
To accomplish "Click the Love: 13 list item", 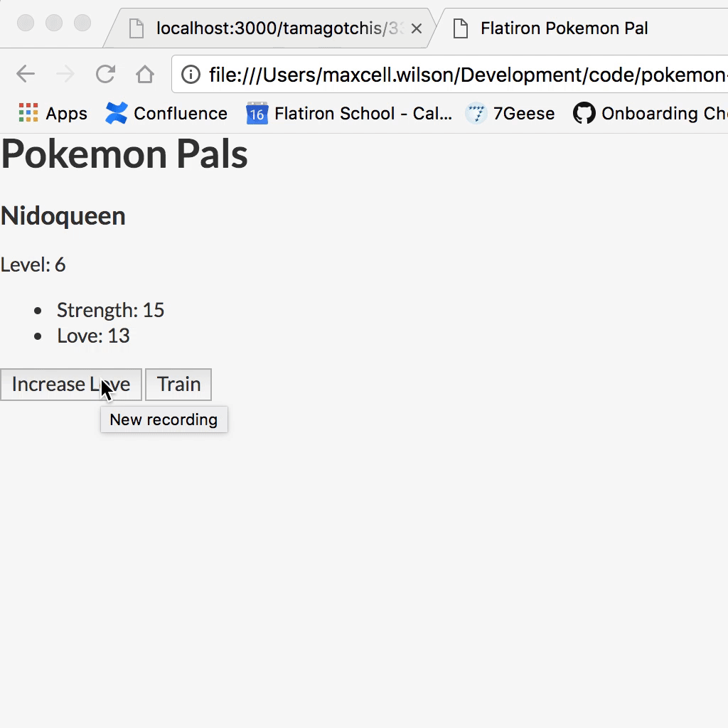I will pos(93,336).
